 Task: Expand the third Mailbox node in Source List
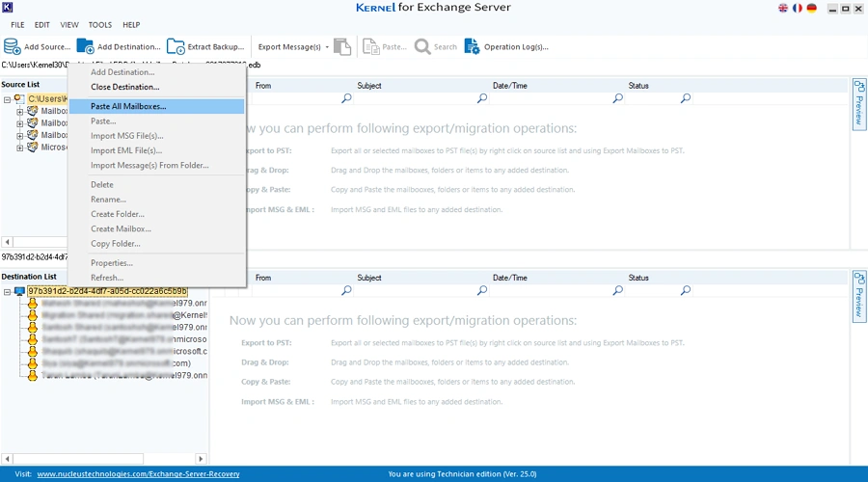click(x=20, y=136)
